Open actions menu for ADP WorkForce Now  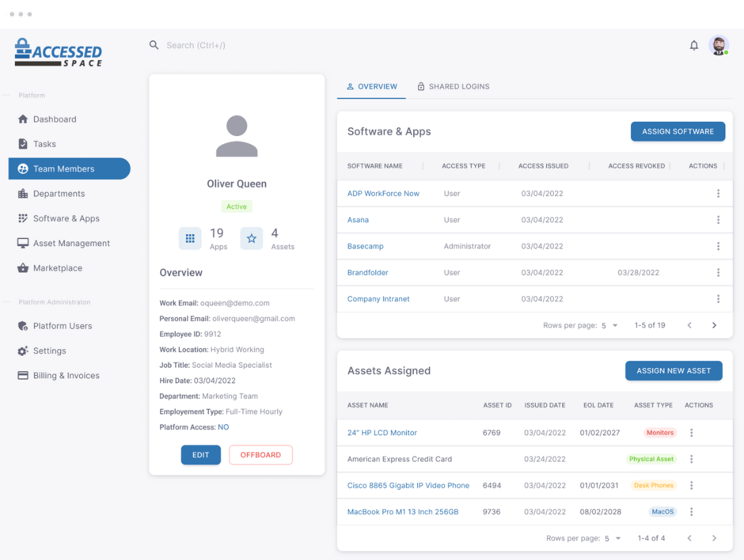point(718,193)
